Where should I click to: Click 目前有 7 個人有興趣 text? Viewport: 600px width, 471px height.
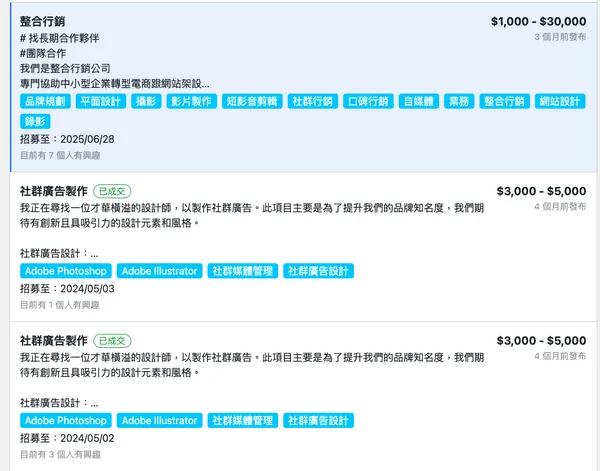pyautogui.click(x=60, y=155)
